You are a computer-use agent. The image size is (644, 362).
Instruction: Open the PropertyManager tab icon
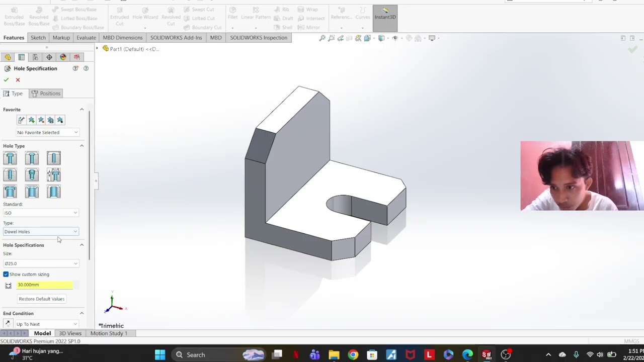(21, 57)
